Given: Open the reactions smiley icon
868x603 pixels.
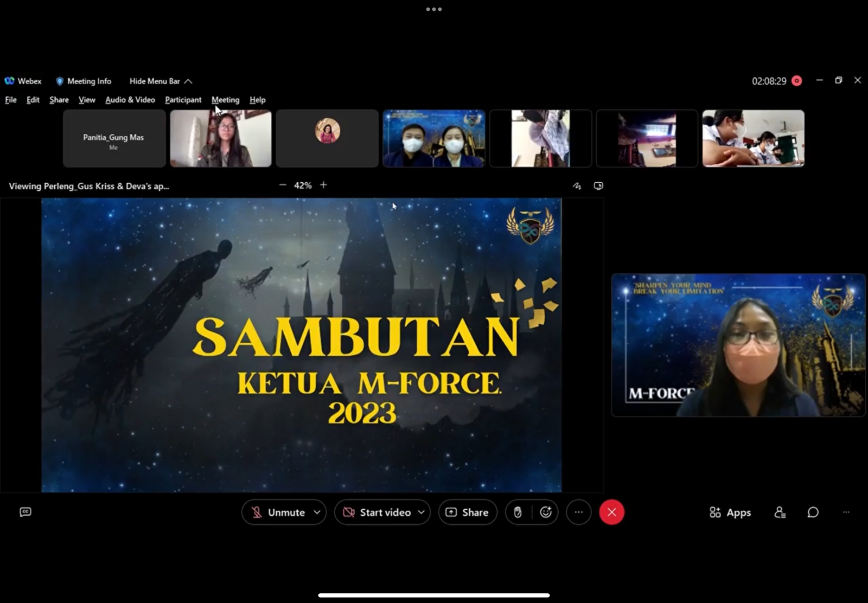Looking at the screenshot, I should point(546,512).
